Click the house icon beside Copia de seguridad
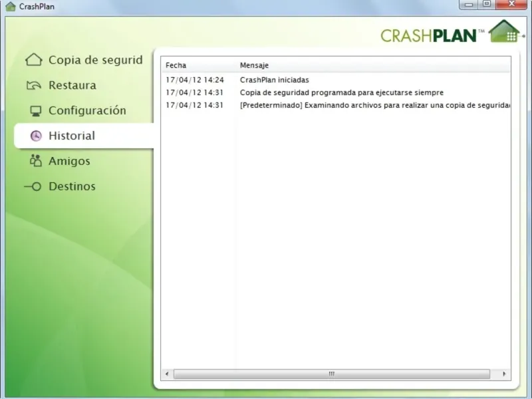Viewport: 532px width, 399px height. tap(34, 60)
